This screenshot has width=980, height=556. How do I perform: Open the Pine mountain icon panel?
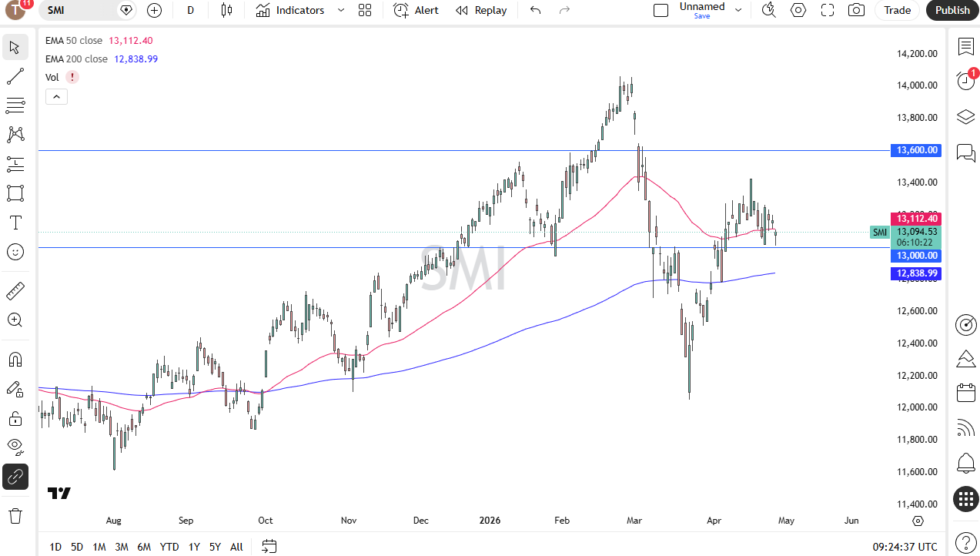965,359
